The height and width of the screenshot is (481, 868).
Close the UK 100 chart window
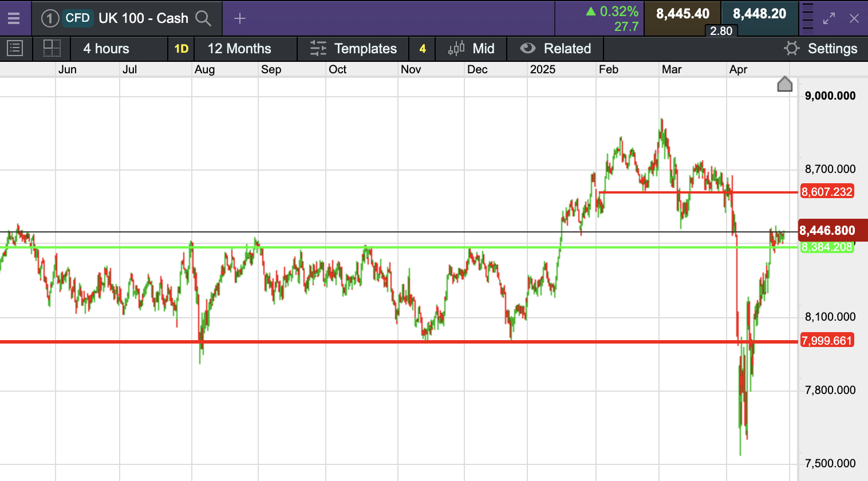[x=854, y=18]
